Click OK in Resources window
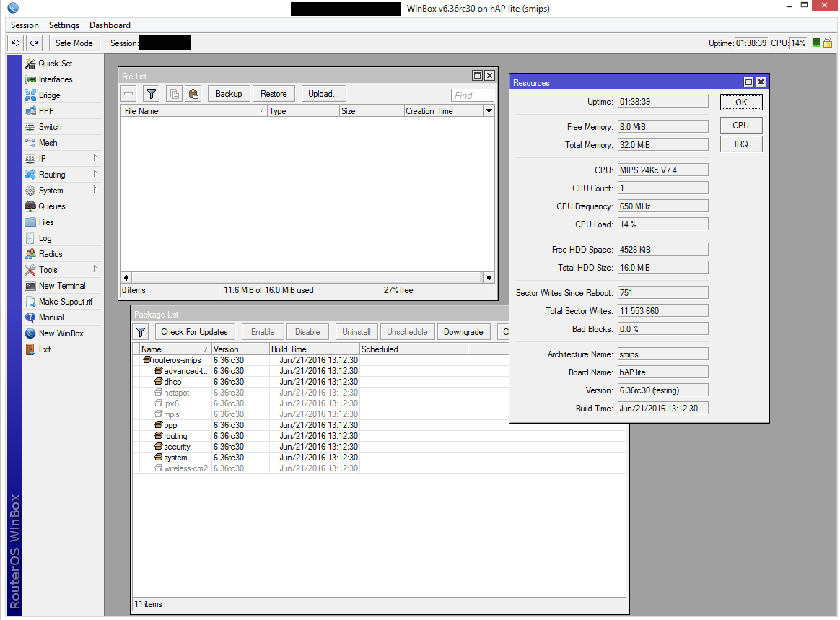The height and width of the screenshot is (620, 840). pos(741,102)
